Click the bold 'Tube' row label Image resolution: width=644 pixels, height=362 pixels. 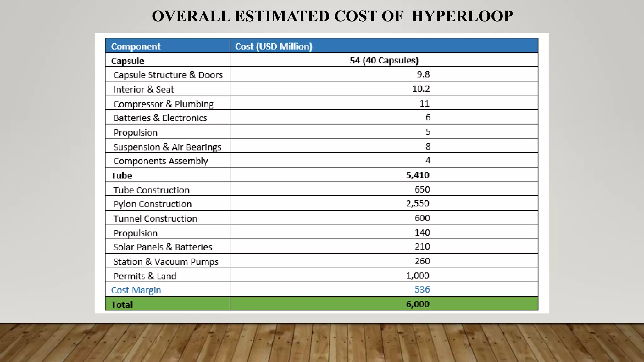click(x=121, y=175)
